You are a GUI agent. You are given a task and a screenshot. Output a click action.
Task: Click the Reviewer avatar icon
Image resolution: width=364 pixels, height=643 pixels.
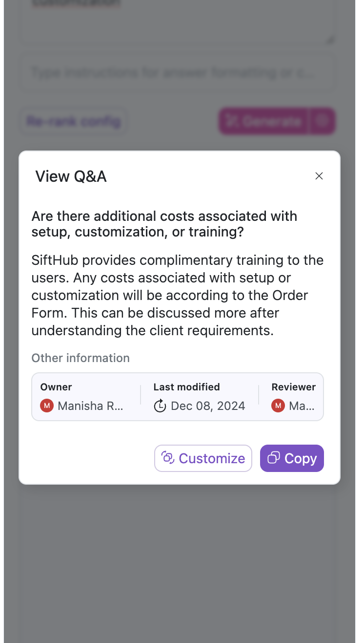pyautogui.click(x=278, y=406)
